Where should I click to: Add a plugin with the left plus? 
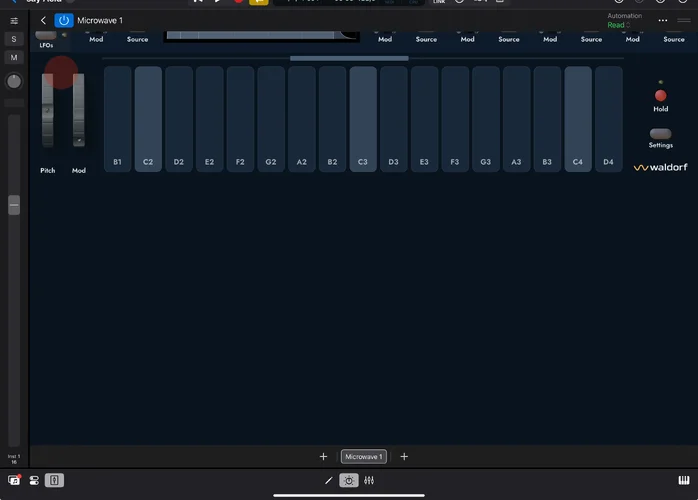[x=323, y=457]
